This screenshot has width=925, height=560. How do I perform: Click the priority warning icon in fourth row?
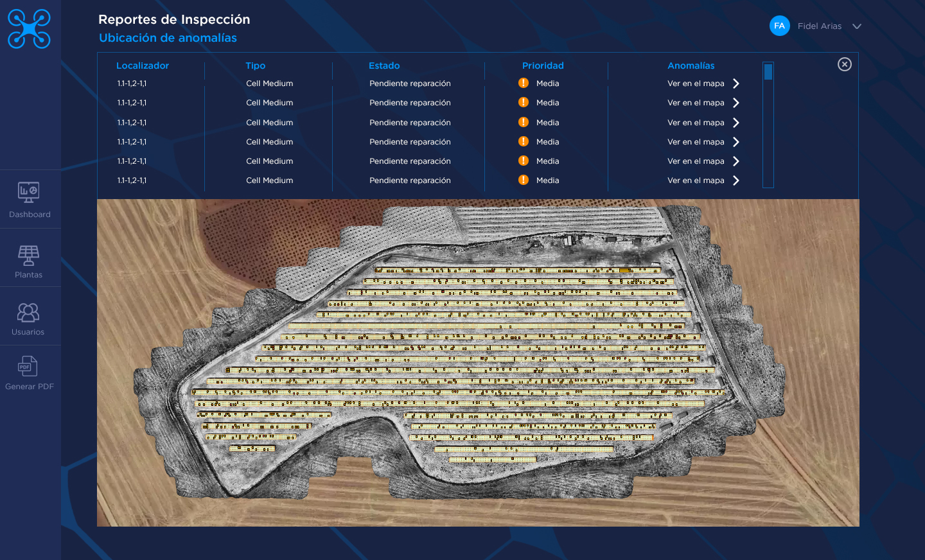524,141
